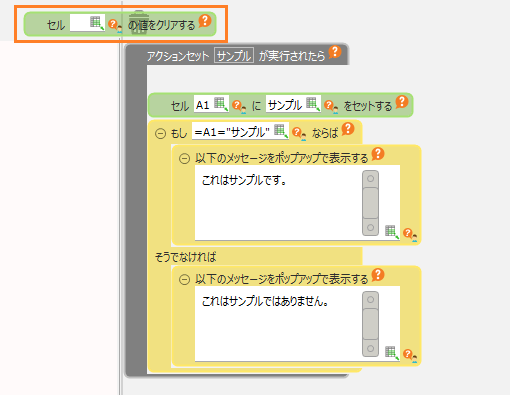Click cell picker icon beside A1 field
The image size is (510, 395).
click(x=221, y=104)
